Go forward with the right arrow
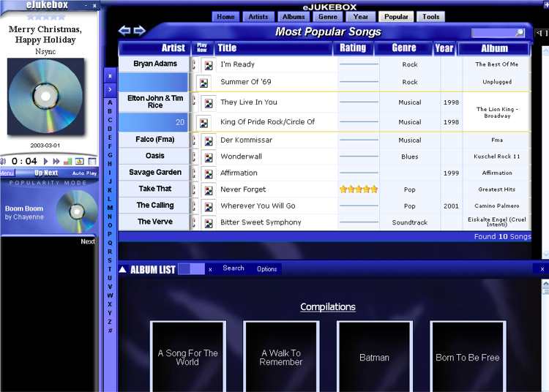Screen dimensions: 549x392 click(x=139, y=31)
